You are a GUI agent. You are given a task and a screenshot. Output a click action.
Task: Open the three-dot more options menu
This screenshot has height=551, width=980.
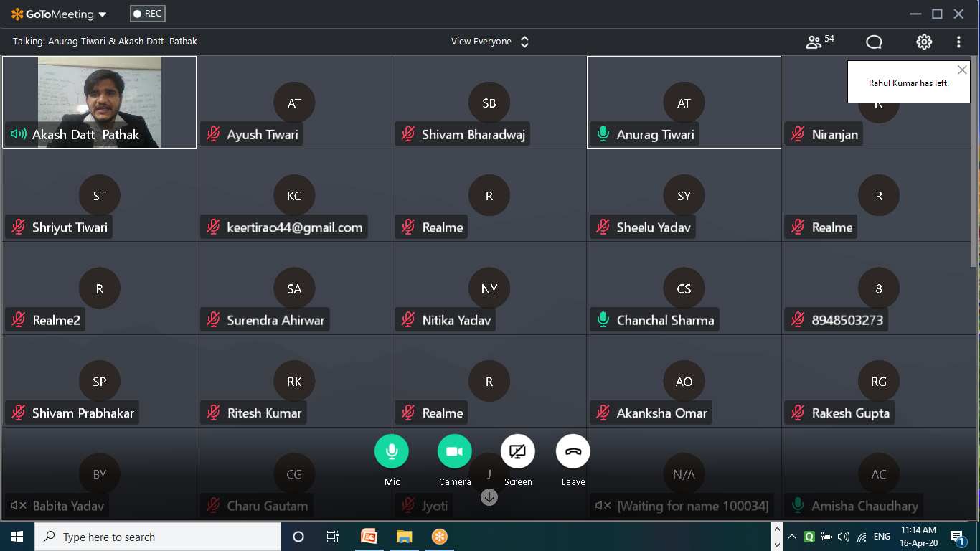958,42
